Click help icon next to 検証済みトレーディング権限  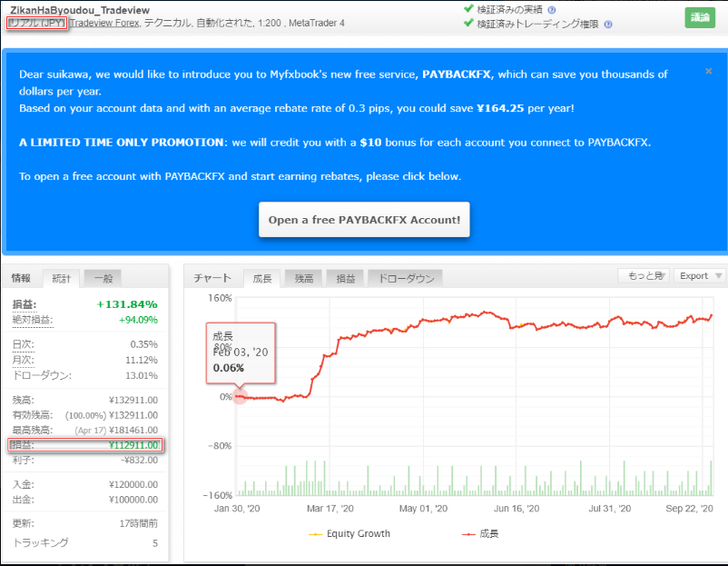pyautogui.click(x=608, y=25)
